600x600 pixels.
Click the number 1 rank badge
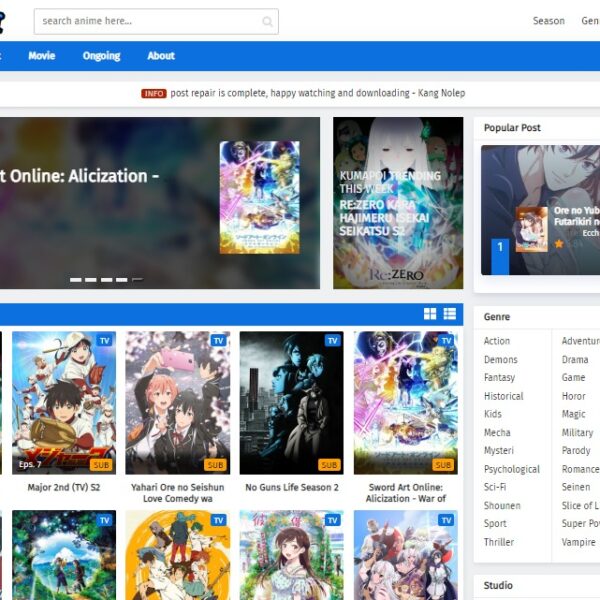pyautogui.click(x=500, y=256)
